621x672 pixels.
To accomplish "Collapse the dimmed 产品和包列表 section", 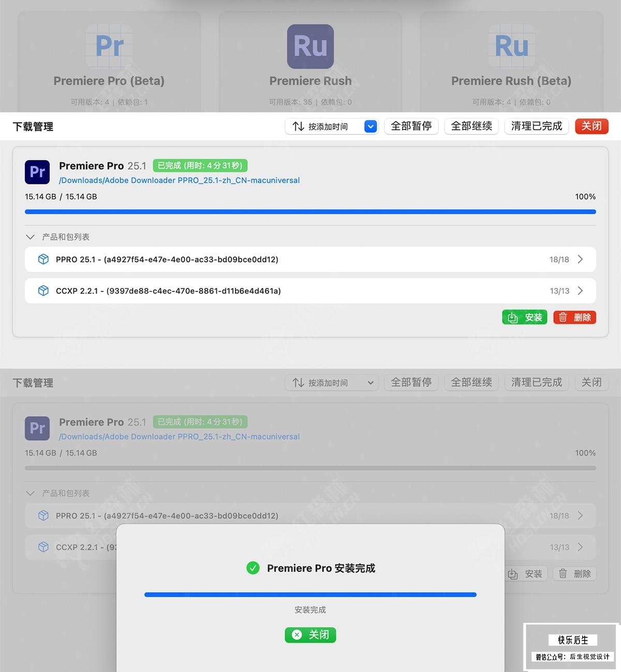I will click(x=31, y=493).
